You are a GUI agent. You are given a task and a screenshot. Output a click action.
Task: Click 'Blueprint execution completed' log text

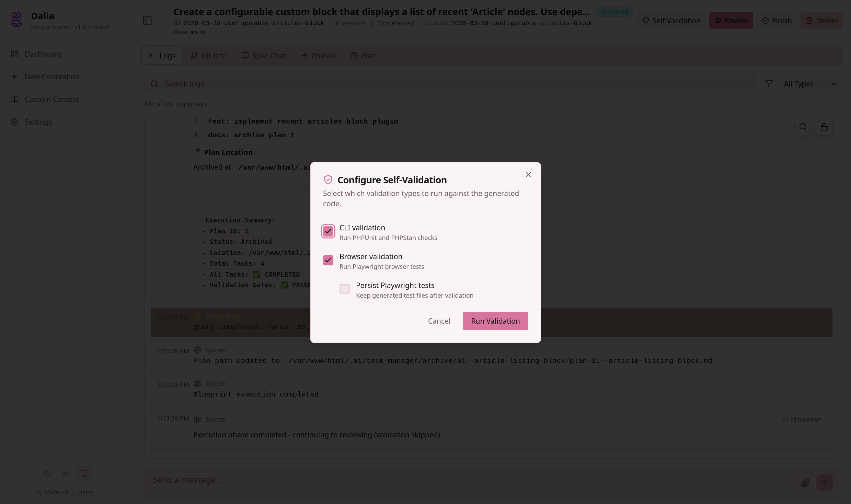point(256,394)
